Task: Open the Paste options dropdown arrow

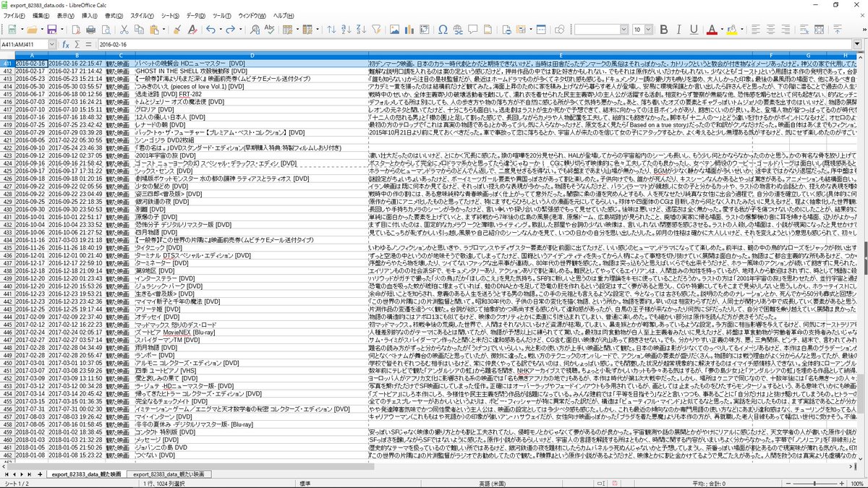Action: coord(163,30)
